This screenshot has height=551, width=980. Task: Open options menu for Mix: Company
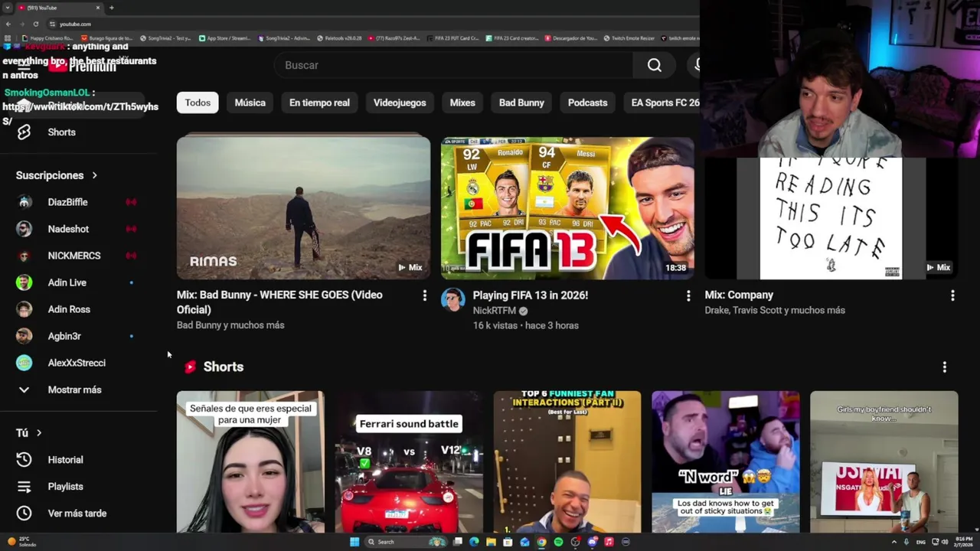pyautogui.click(x=952, y=295)
